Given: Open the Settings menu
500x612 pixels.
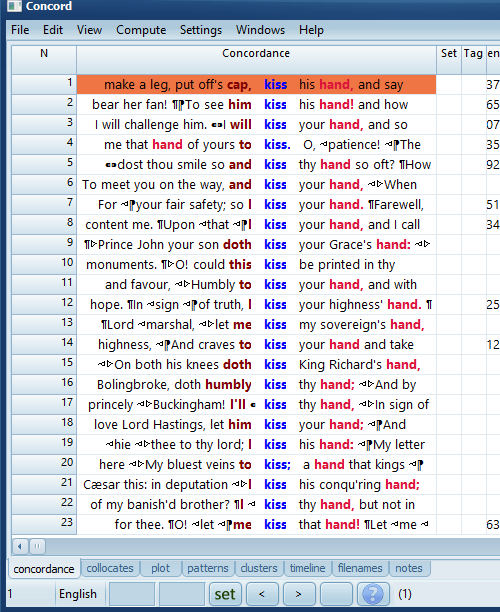Looking at the screenshot, I should 201,30.
